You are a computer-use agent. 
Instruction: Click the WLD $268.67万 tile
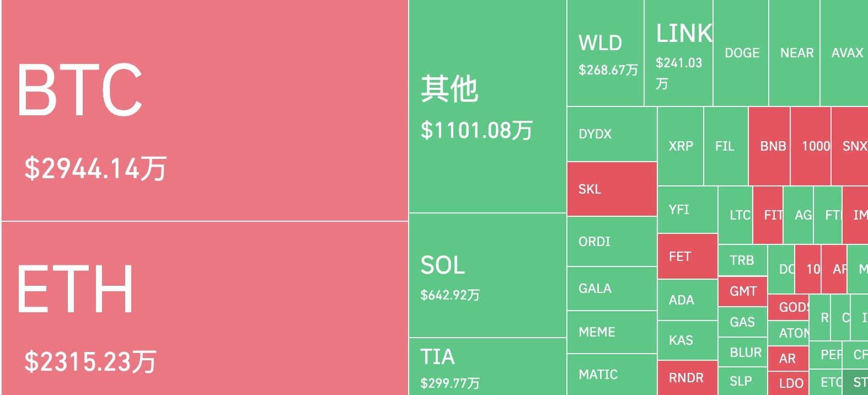click(x=606, y=53)
